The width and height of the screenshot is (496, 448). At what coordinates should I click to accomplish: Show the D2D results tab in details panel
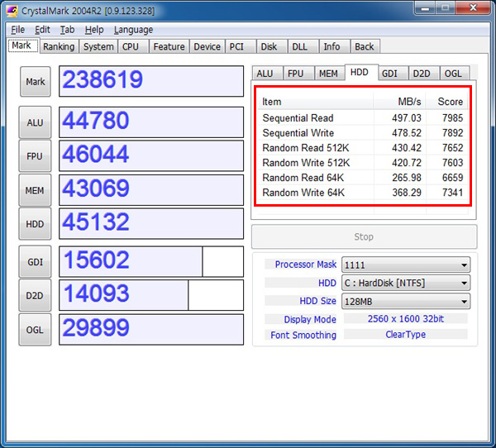click(423, 74)
